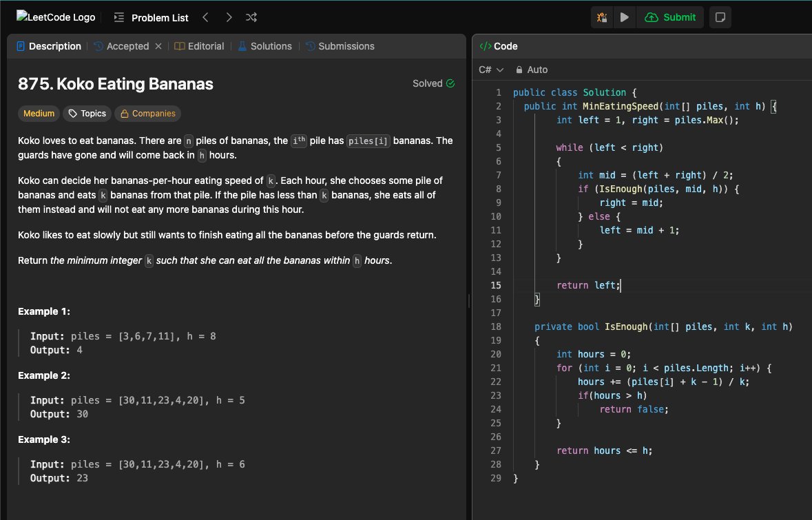Switch to the Description tab

pos(49,46)
